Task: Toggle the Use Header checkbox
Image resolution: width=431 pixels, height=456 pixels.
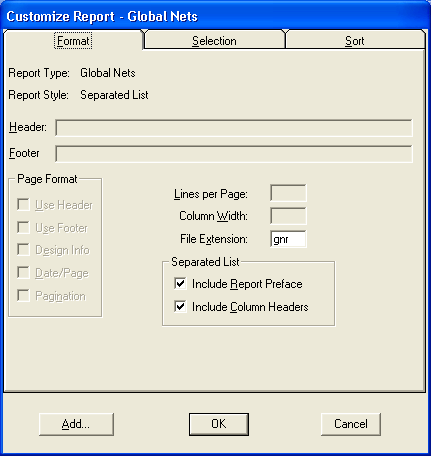Action: point(23,205)
